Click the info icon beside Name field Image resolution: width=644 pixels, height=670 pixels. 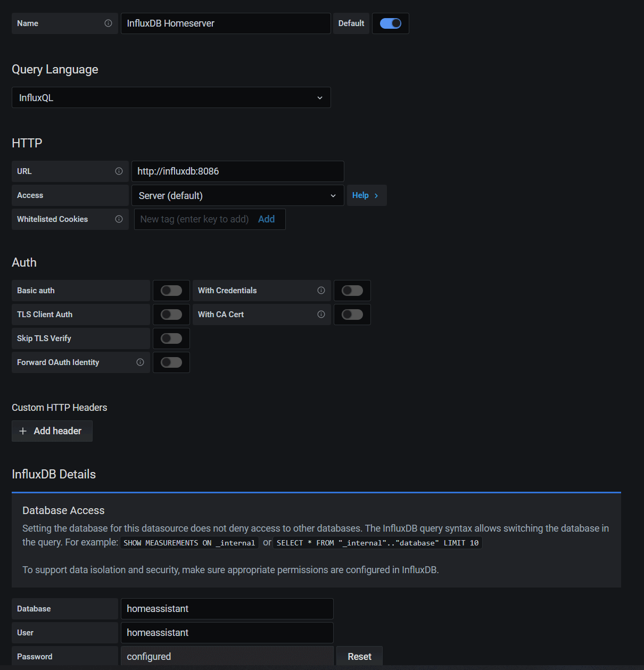pos(108,23)
